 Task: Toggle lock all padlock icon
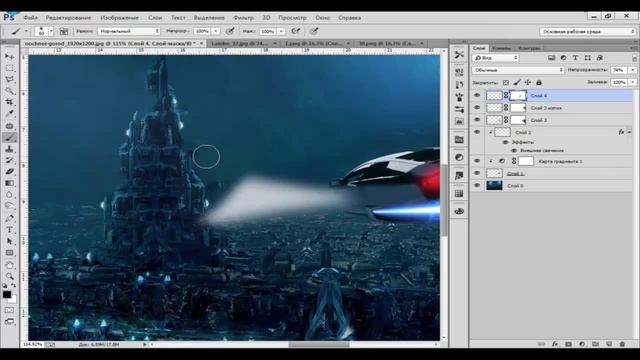tap(539, 82)
